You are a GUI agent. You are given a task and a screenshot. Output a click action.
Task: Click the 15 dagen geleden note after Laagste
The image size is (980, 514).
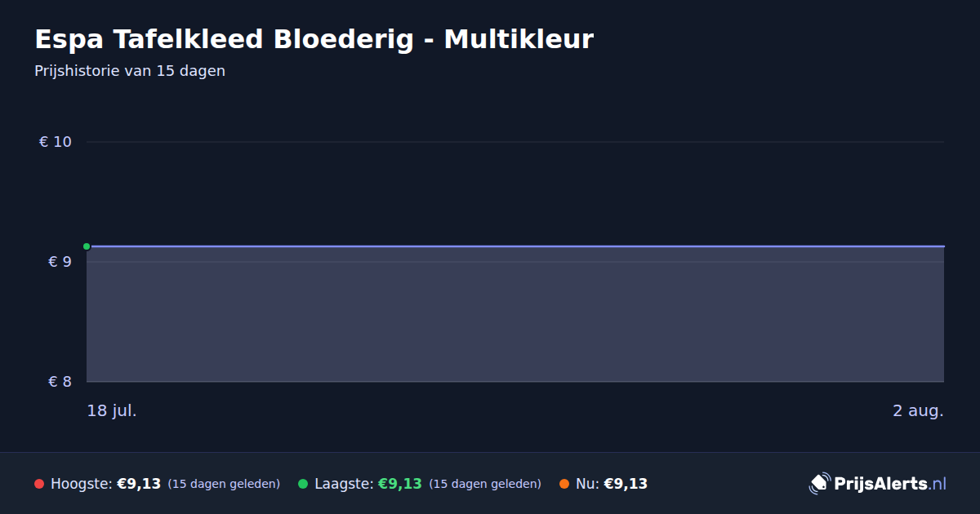click(485, 484)
